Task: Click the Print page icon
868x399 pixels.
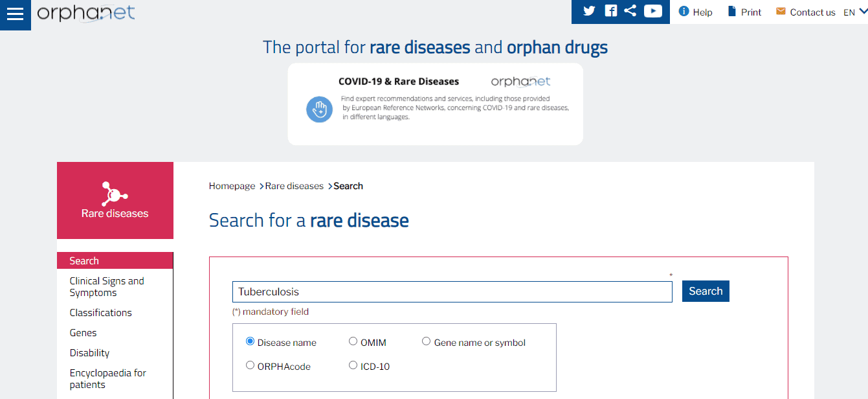Action: [x=732, y=11]
